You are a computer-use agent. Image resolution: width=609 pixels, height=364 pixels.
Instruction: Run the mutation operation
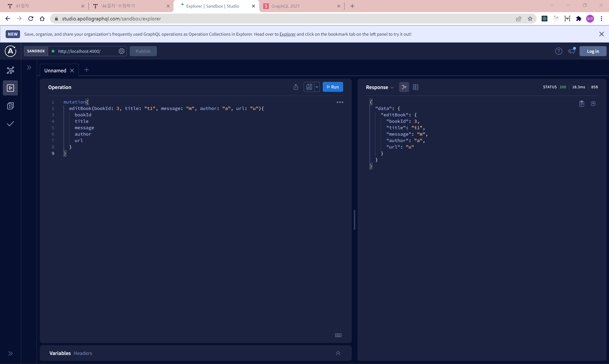(x=333, y=87)
